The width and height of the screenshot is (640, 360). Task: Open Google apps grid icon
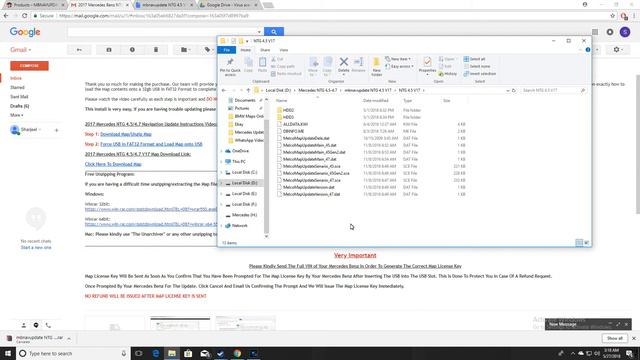coord(595,32)
